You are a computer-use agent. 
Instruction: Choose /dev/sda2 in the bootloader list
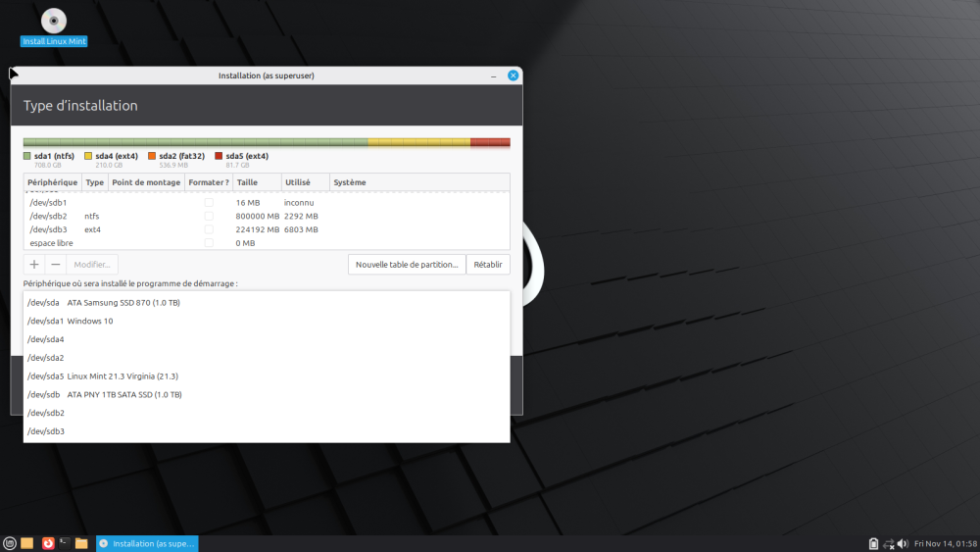[267, 358]
